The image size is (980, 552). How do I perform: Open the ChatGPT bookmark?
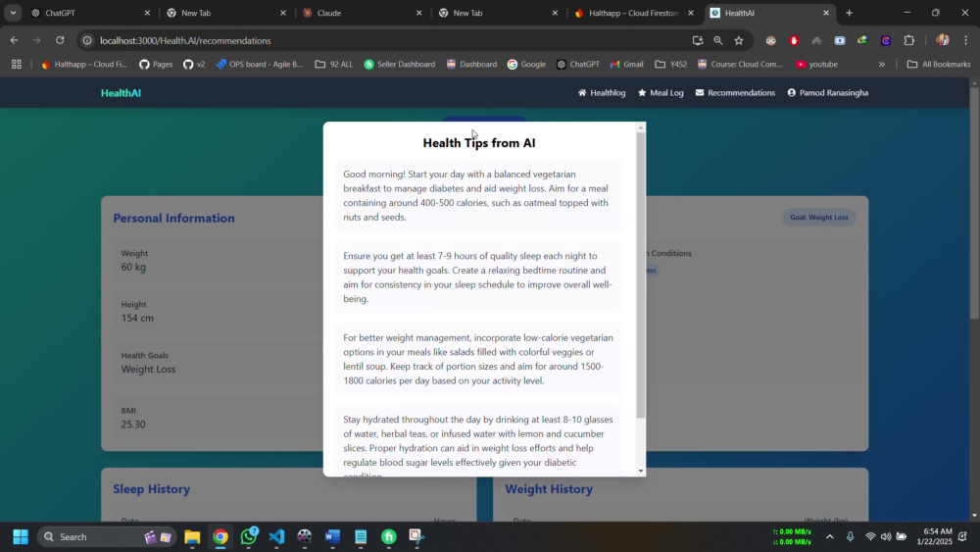pos(578,65)
